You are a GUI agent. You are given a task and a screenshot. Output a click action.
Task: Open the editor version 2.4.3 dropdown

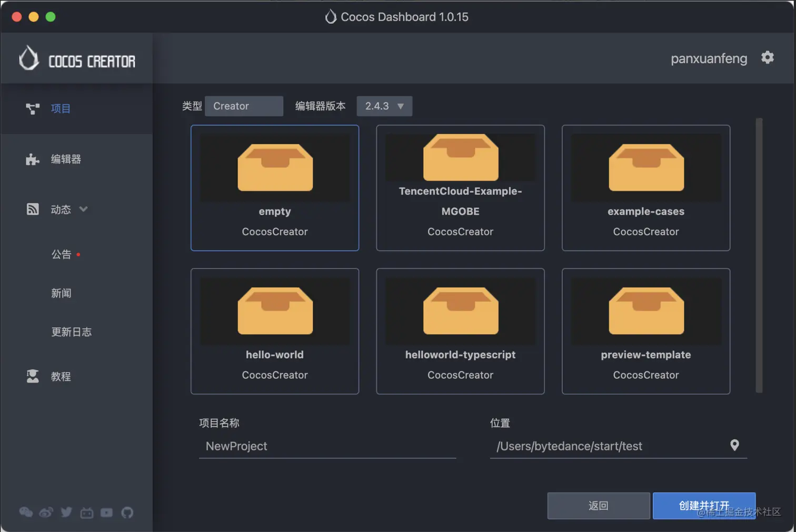(384, 106)
